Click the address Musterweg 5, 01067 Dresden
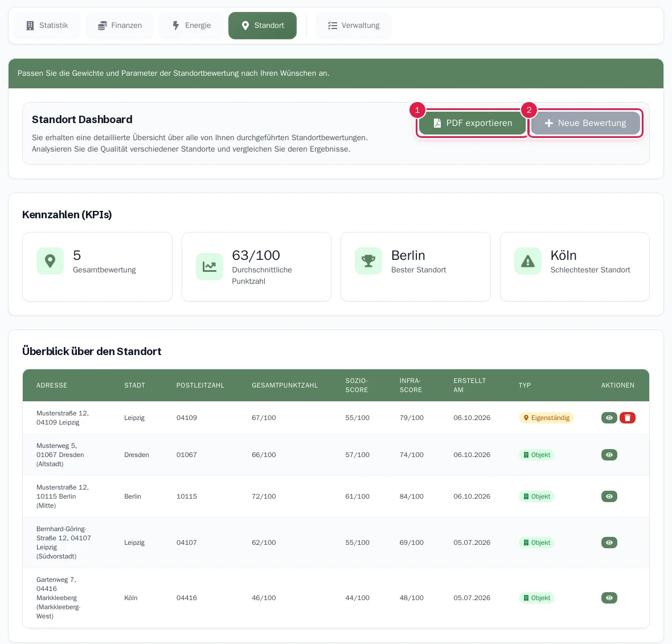Screen dimensions: 672x644 pyautogui.click(x=60, y=454)
